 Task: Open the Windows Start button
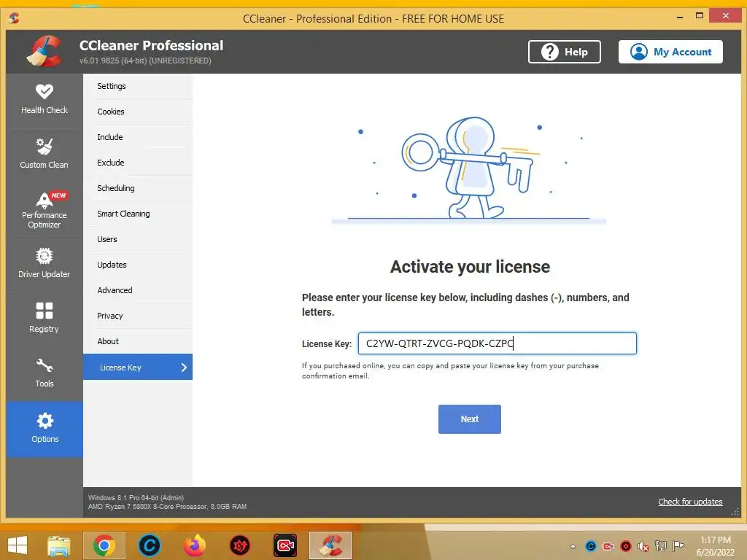point(18,545)
